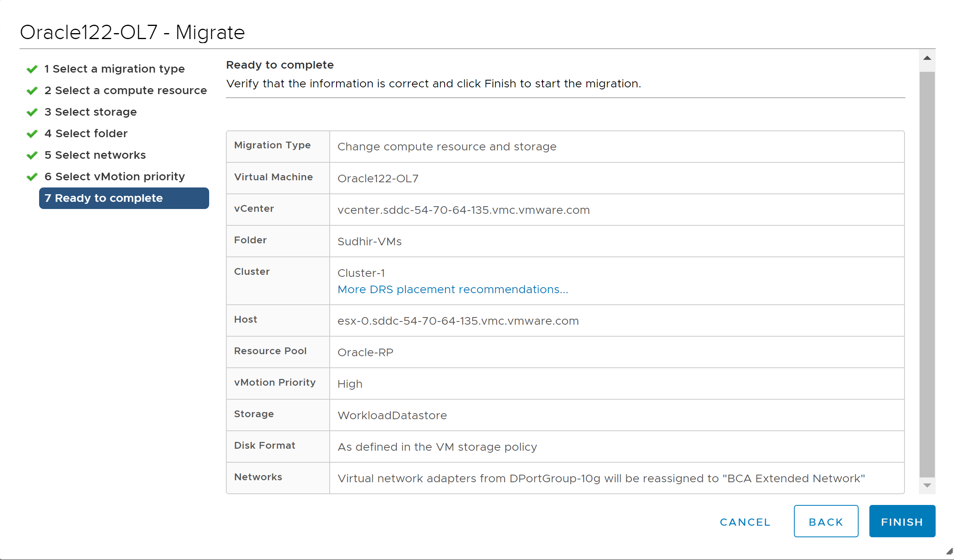This screenshot has height=560, width=954.
Task: Open More DRS placement recommendations link
Action: point(453,289)
